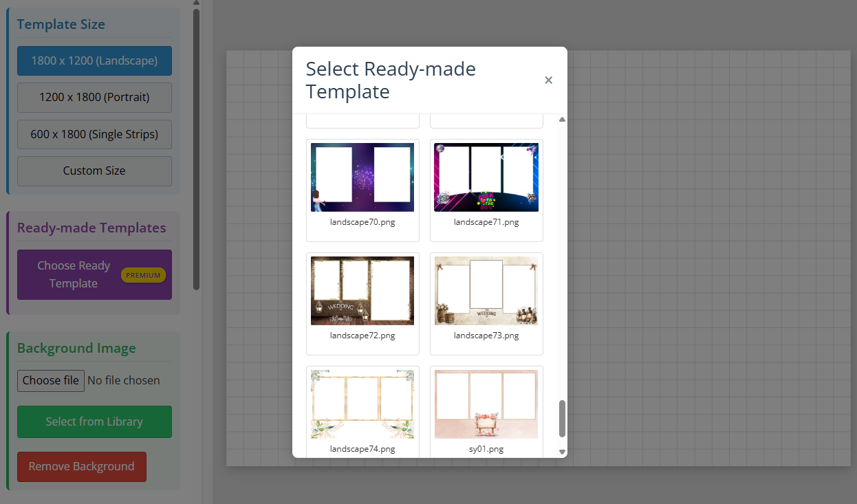Viewport: 857px width, 504px height.
Task: Click the sidebar scrollbar thumb
Action: click(197, 149)
